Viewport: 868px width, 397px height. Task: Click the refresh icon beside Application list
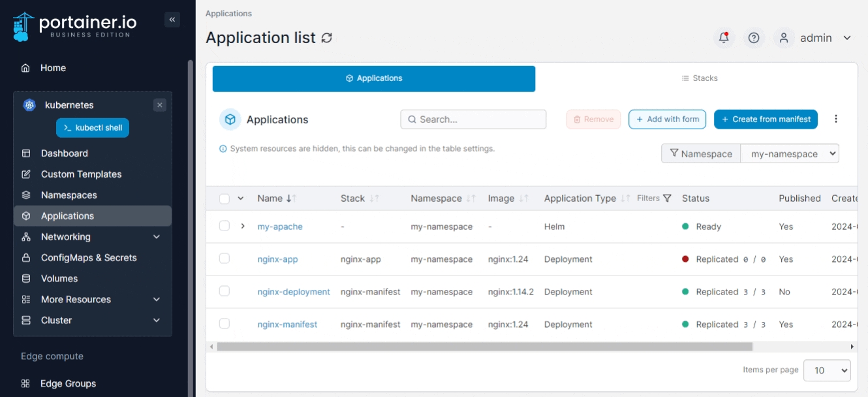[327, 38]
